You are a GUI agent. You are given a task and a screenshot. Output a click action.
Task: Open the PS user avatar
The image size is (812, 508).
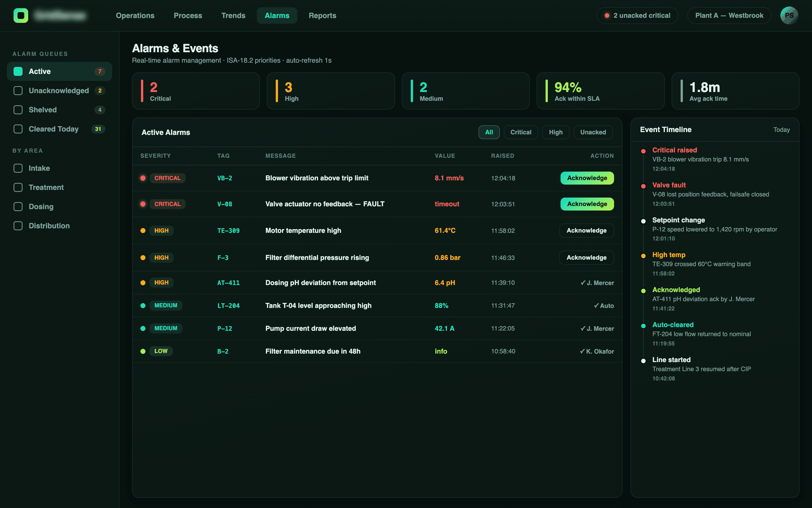[x=789, y=16]
